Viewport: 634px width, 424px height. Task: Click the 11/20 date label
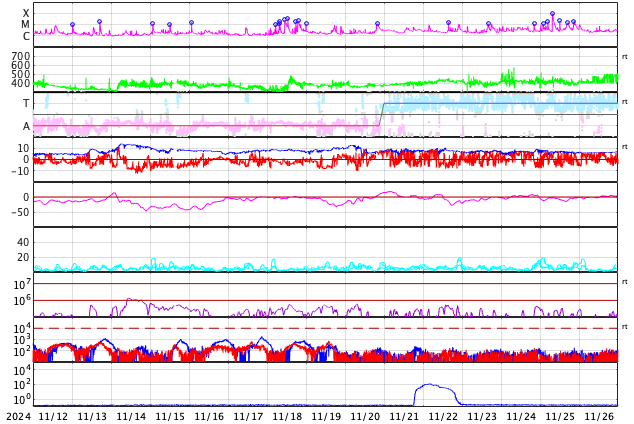click(x=366, y=416)
